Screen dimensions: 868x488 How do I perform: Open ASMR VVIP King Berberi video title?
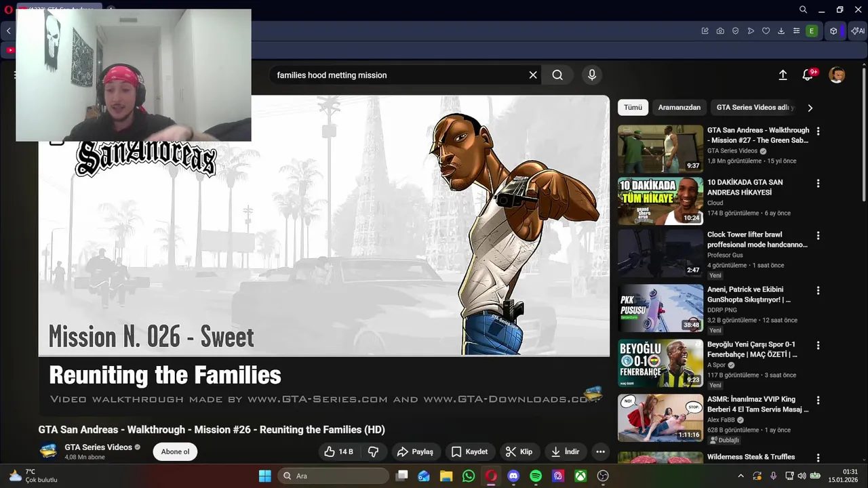[x=757, y=404]
